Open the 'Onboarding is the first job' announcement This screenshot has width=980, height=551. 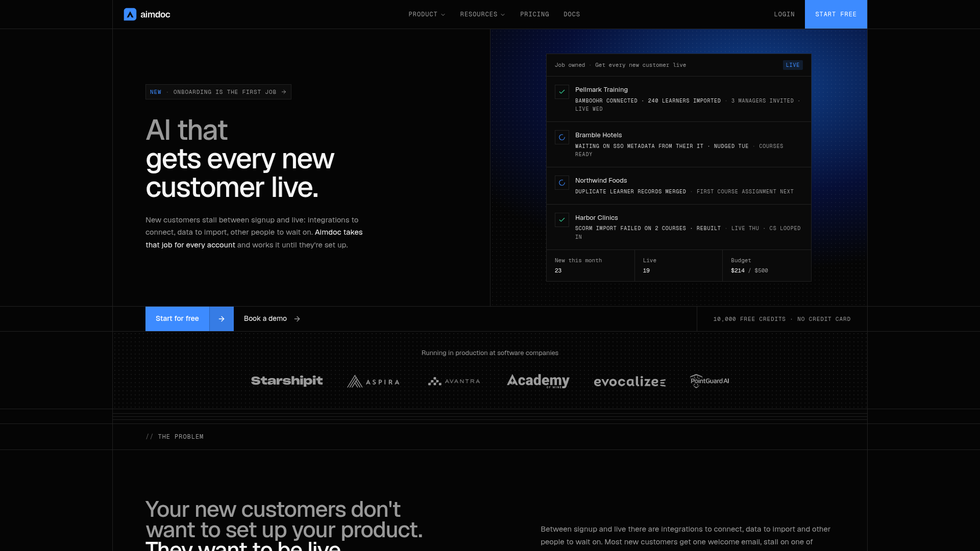tap(218, 92)
